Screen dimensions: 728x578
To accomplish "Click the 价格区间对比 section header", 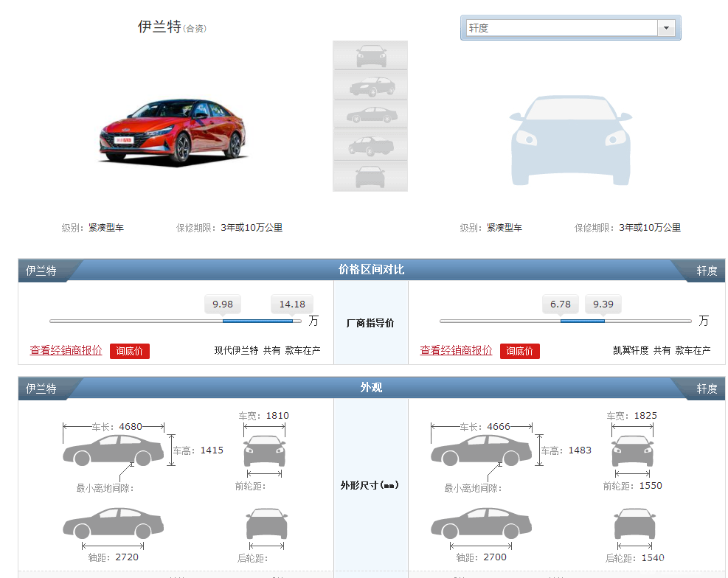I will tap(371, 270).
